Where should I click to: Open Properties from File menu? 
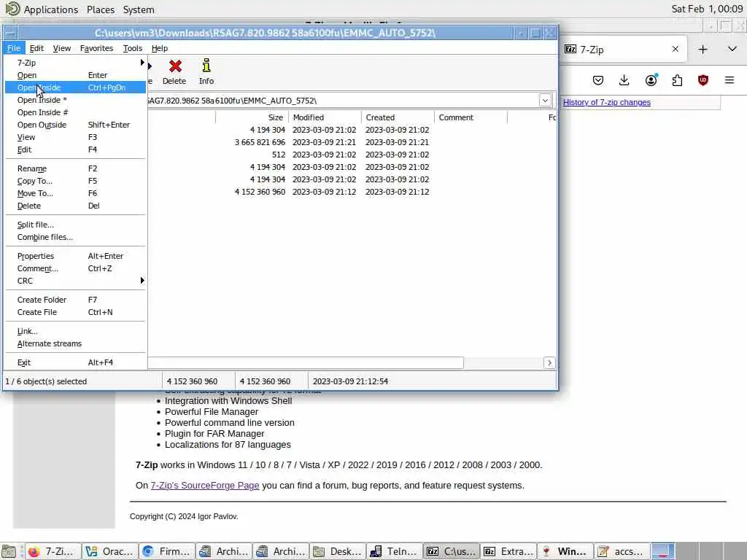click(75, 256)
